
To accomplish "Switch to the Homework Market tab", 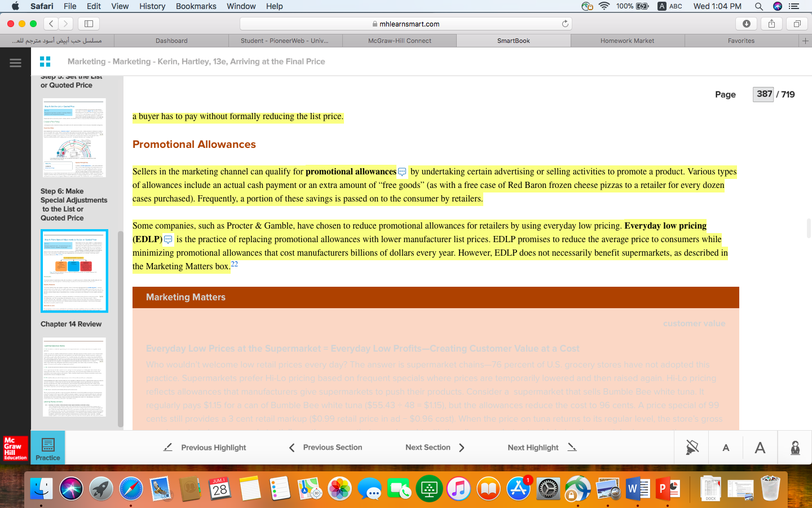I will (x=628, y=41).
